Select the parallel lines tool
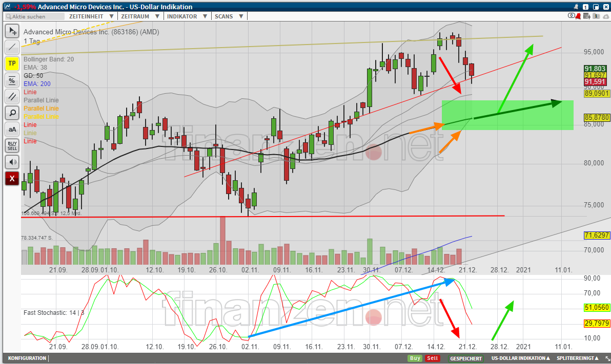This screenshot has height=364, width=611. coord(12,97)
